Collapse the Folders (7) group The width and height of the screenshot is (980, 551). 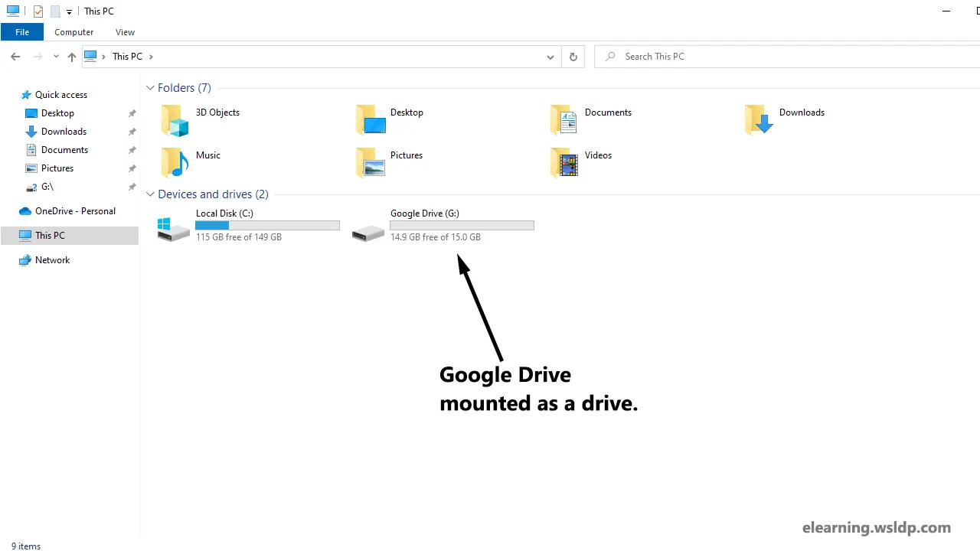(151, 88)
